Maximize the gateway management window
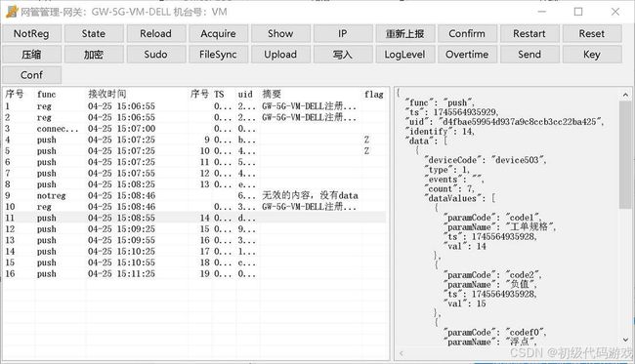Viewport: 635px width, 364px height. pyautogui.click(x=578, y=12)
